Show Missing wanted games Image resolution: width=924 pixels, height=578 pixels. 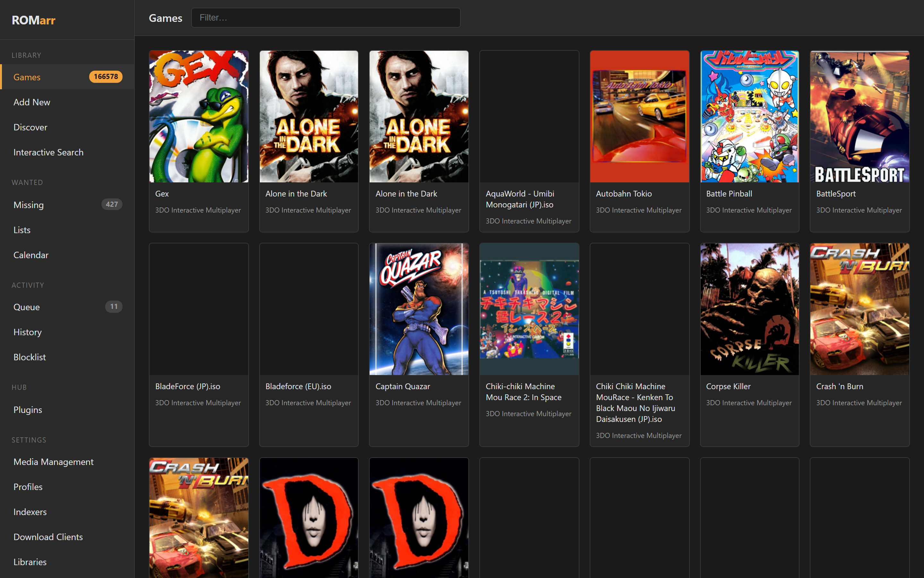pyautogui.click(x=67, y=205)
